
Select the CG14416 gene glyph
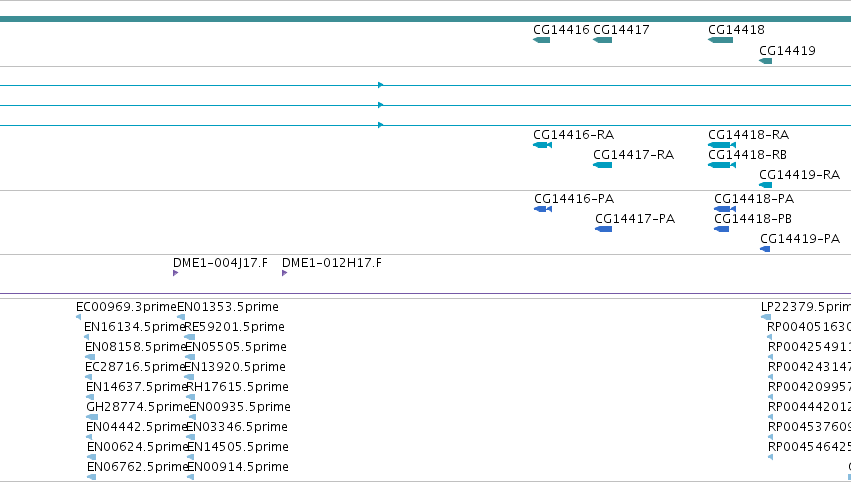pyautogui.click(x=542, y=40)
